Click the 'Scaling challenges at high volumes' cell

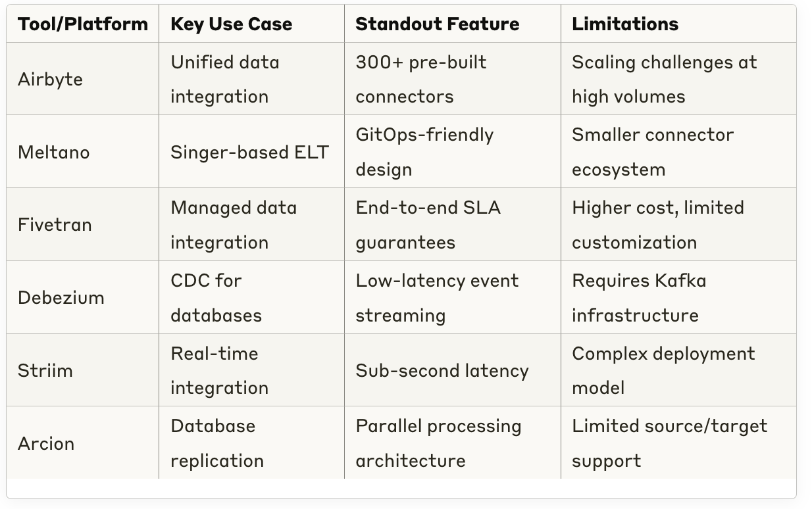pos(678,79)
